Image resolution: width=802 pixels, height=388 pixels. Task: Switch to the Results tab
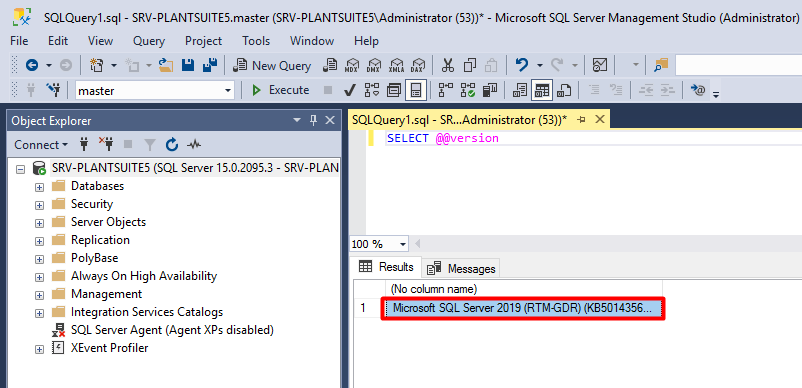[x=386, y=266]
